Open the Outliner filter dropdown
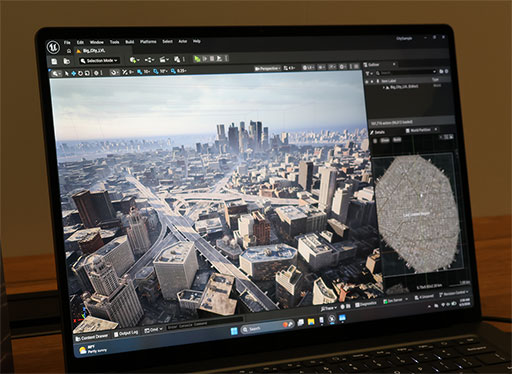512x374 pixels. (368, 73)
